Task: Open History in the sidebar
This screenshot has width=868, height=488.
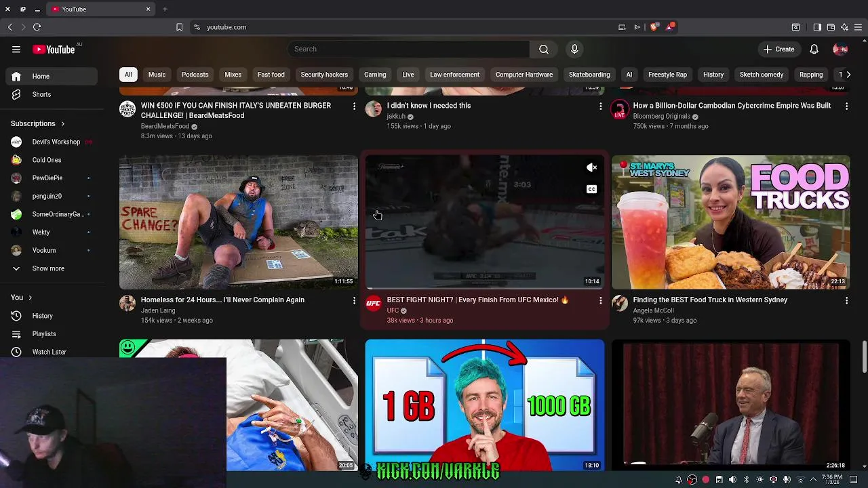Action: tap(52, 316)
